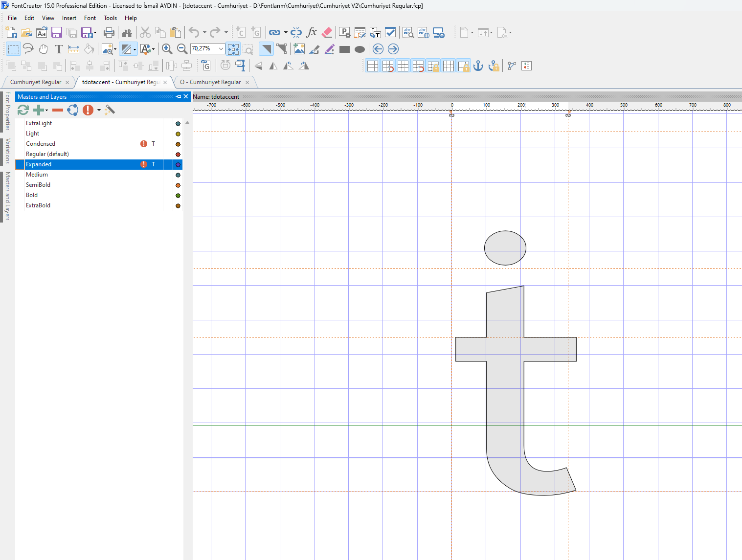
Task: Remove master with red minus icon
Action: (58, 110)
